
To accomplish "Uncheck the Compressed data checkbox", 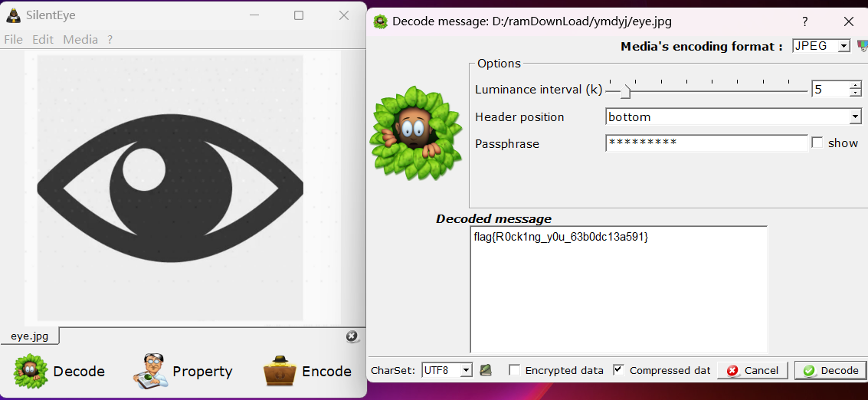I will coord(619,370).
